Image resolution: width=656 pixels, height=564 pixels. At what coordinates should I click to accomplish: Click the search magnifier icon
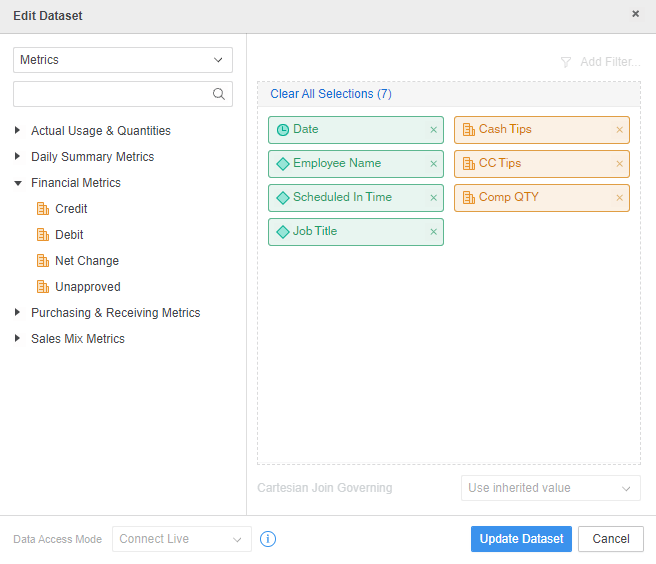click(x=219, y=94)
